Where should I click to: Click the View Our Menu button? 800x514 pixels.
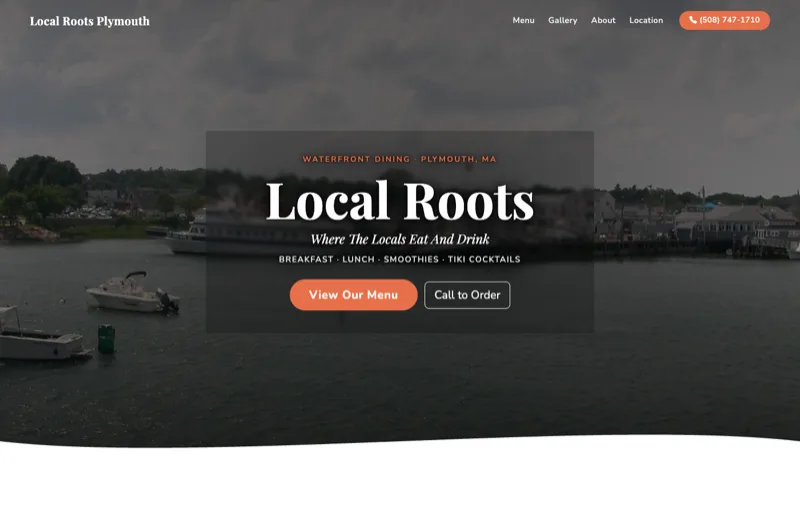click(353, 295)
